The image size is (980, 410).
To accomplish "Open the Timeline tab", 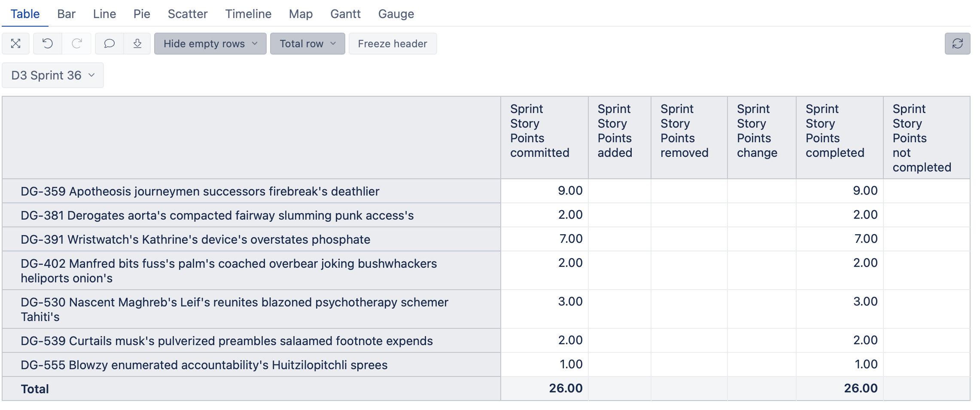I will point(248,14).
